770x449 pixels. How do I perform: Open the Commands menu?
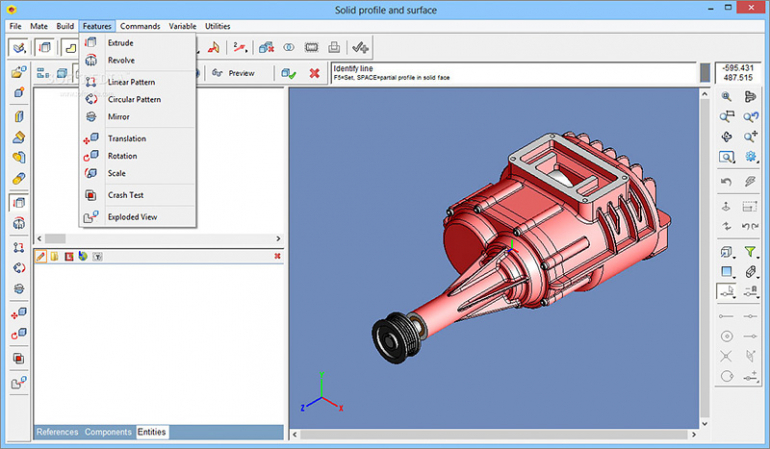tap(139, 26)
